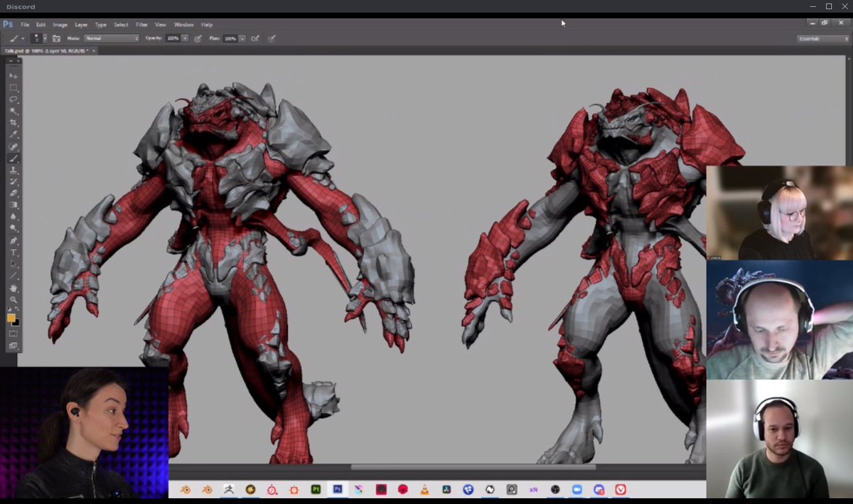Viewport: 853px width, 504px height.
Task: Open the File menu
Action: click(25, 25)
